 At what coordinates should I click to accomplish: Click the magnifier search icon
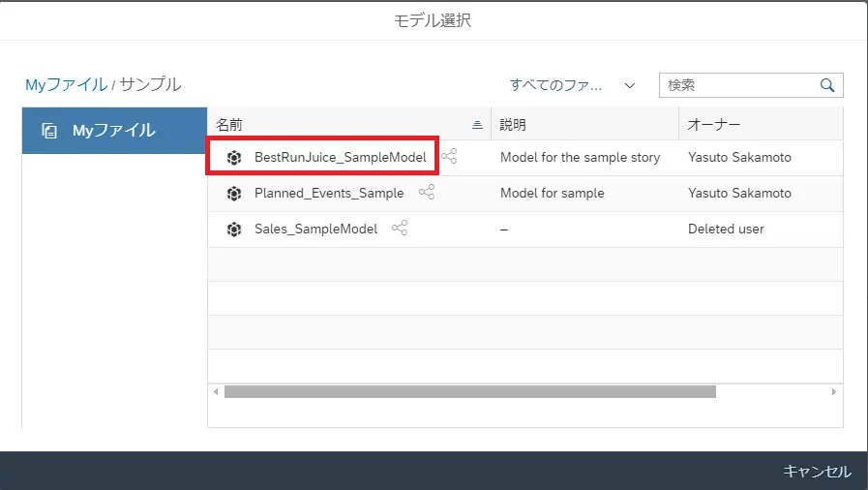pyautogui.click(x=827, y=85)
